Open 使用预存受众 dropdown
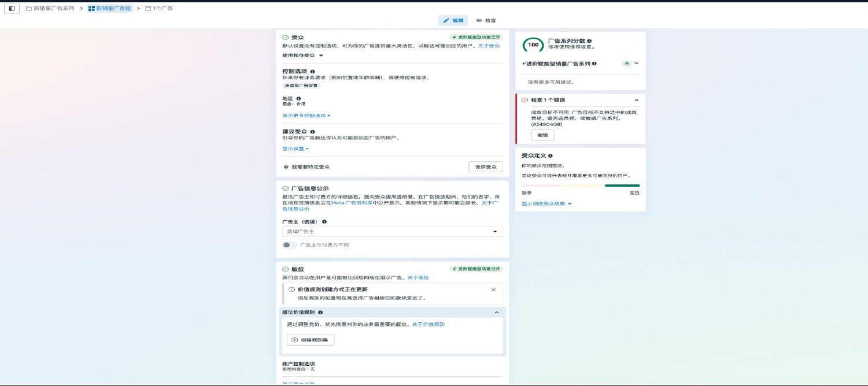 tap(302, 55)
